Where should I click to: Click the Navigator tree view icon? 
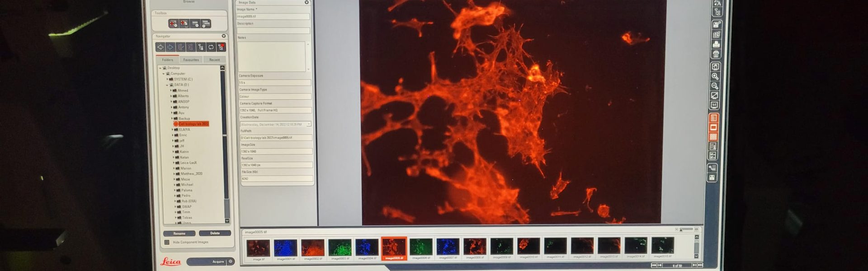coord(201,47)
